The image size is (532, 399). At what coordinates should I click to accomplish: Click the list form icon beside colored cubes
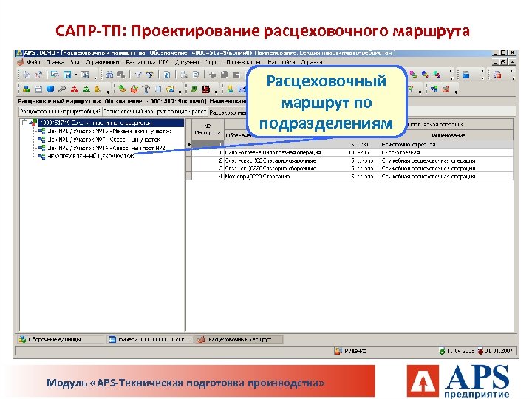click(x=38, y=89)
